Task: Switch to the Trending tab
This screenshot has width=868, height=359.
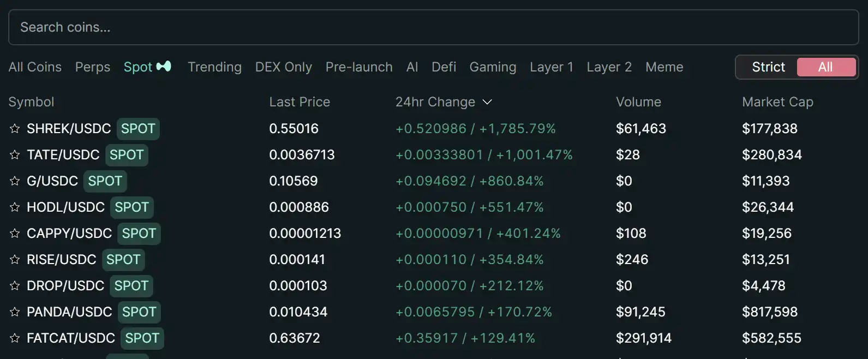Action: [x=214, y=67]
